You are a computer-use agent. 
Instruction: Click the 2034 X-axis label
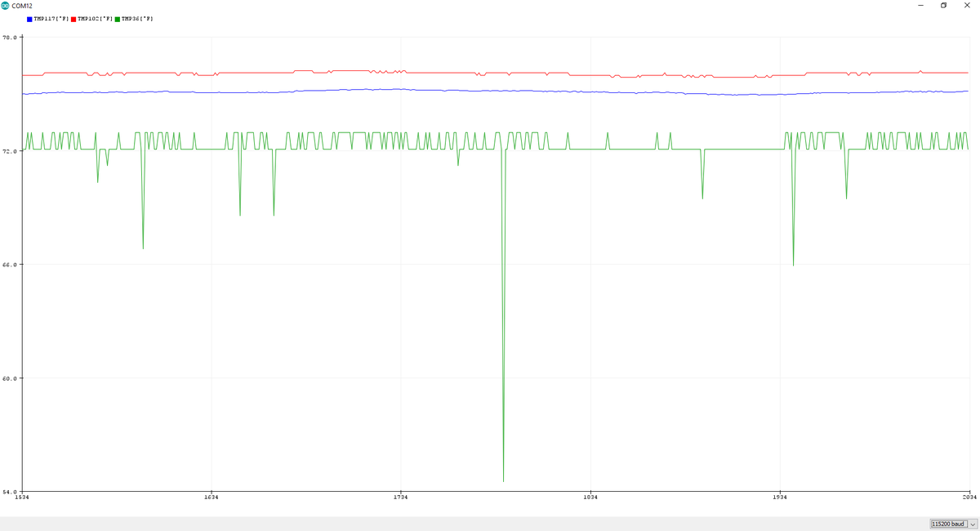click(969, 497)
